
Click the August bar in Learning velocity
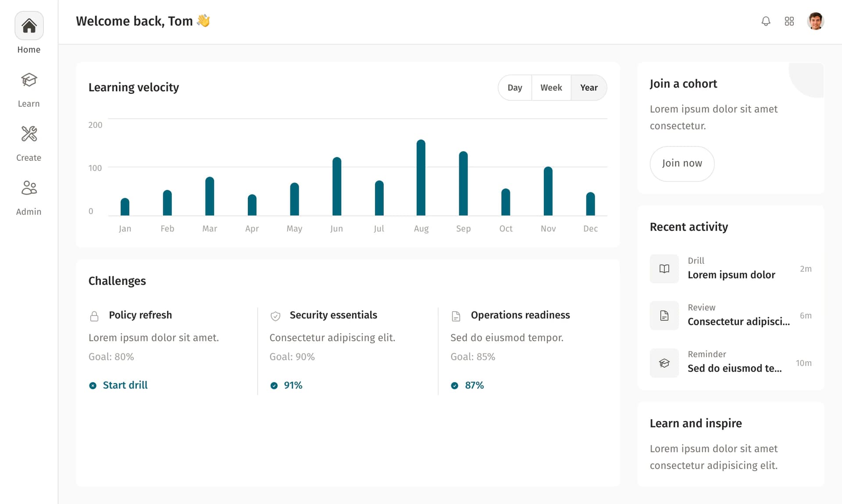421,175
